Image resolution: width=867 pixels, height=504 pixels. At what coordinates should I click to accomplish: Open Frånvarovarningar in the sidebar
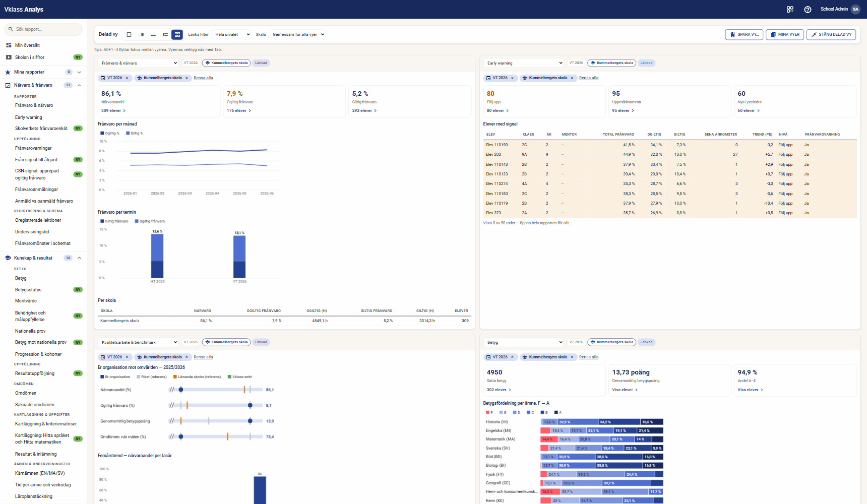[x=33, y=148]
